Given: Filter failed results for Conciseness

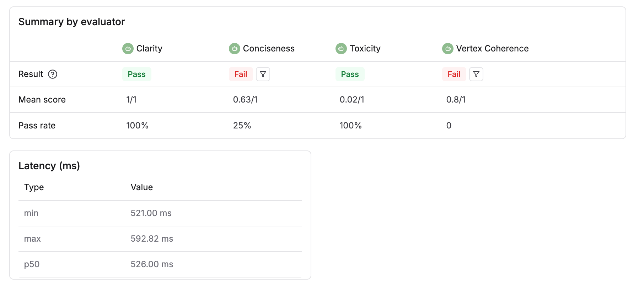Looking at the screenshot, I should 263,74.
